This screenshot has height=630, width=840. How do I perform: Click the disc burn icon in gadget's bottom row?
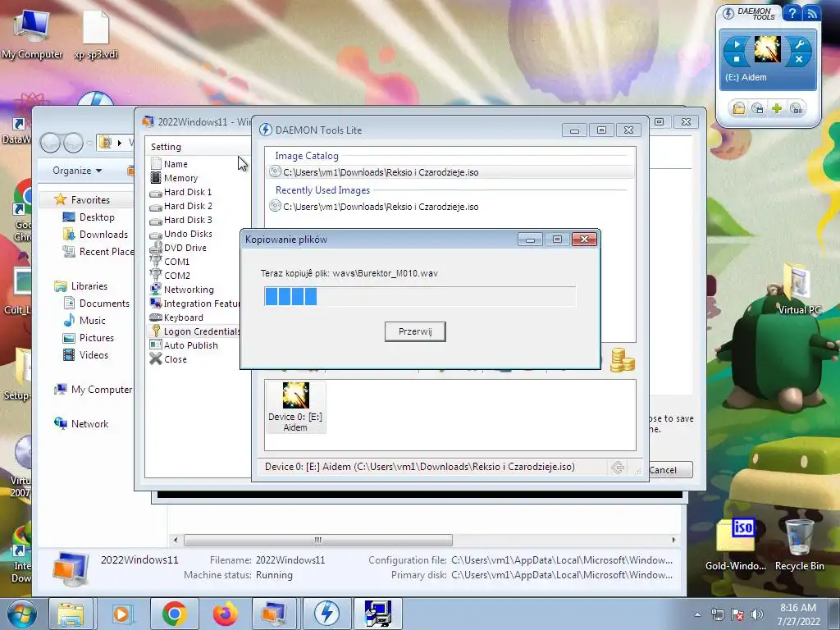(797, 109)
